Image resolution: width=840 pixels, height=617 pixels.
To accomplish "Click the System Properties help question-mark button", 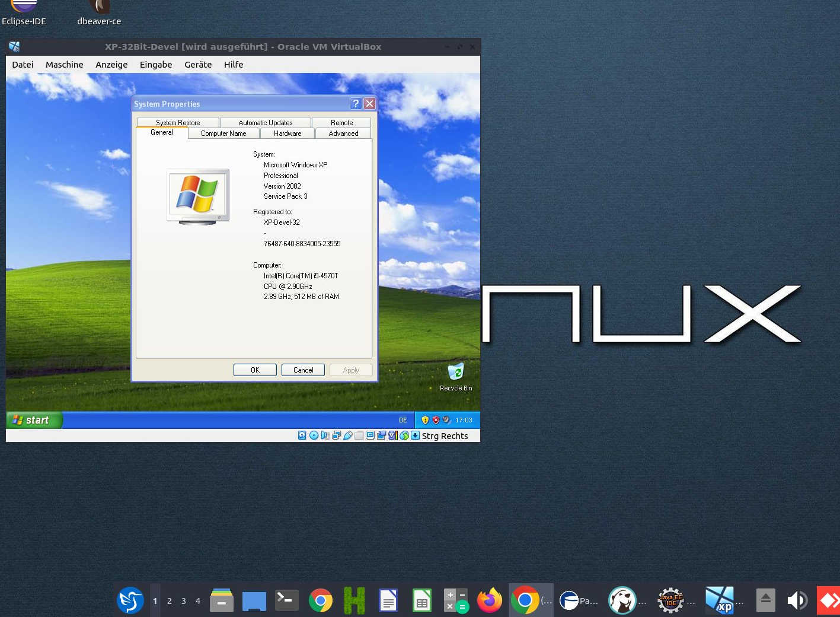I will [x=356, y=104].
